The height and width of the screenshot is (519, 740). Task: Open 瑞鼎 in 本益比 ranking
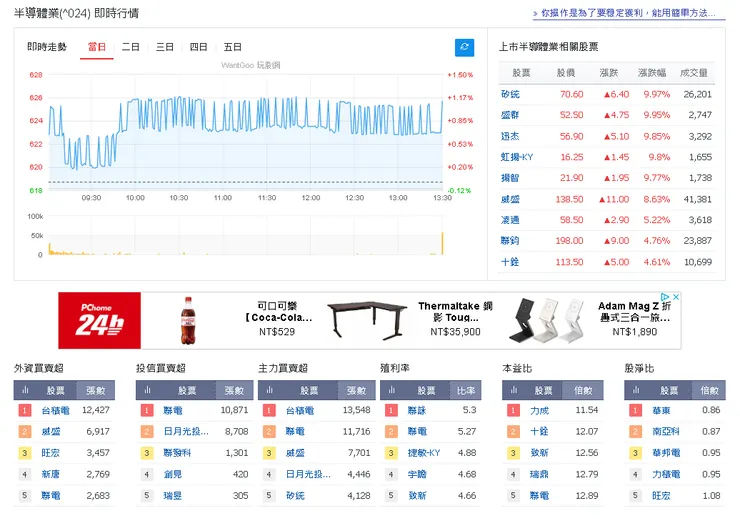[539, 474]
